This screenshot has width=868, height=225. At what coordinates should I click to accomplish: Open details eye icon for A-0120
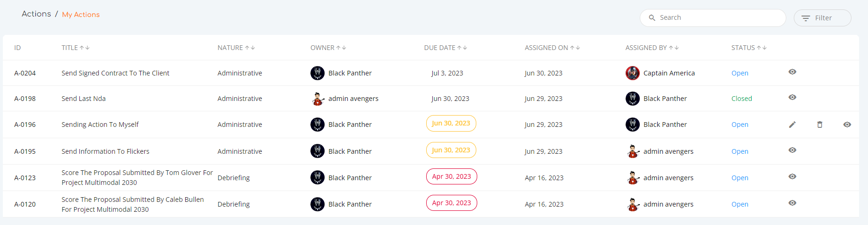792,203
